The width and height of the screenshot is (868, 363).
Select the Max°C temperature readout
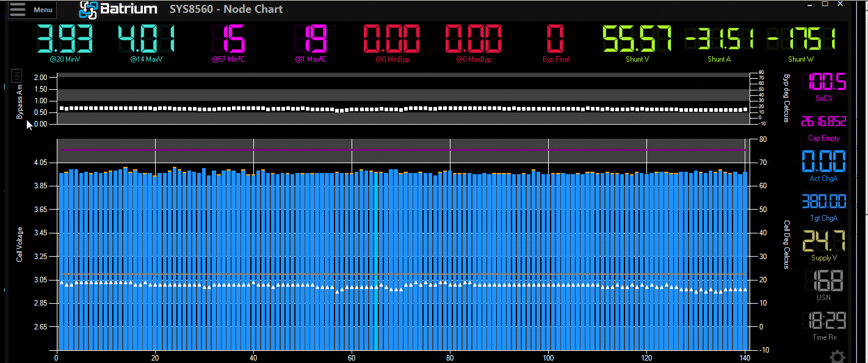pyautogui.click(x=310, y=39)
